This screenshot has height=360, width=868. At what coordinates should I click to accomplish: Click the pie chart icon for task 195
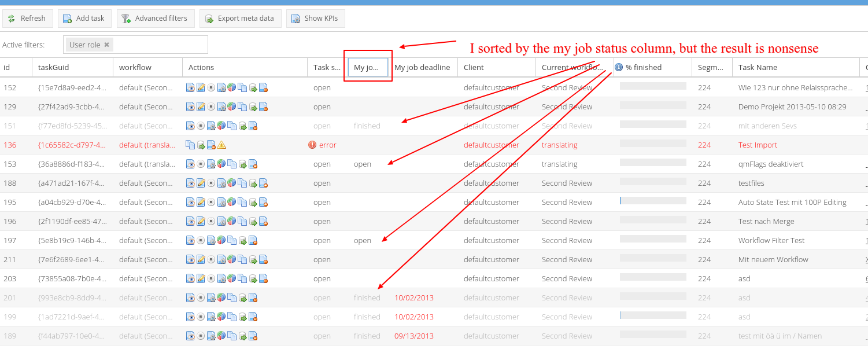tap(231, 203)
